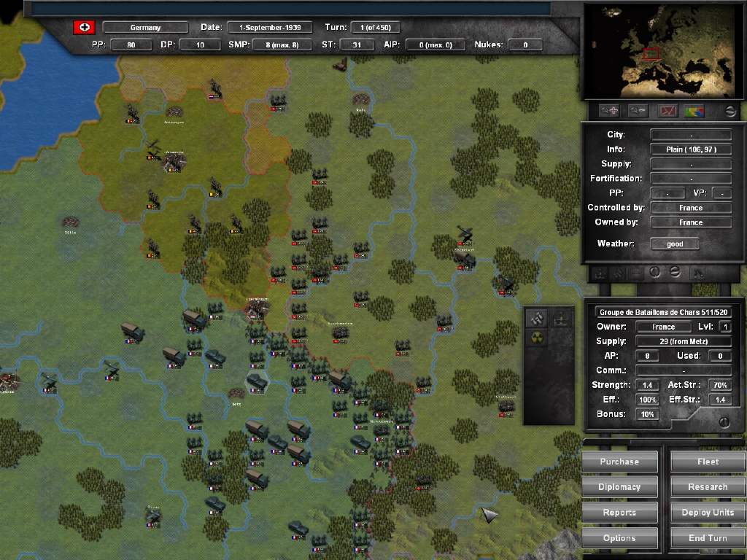Open the Owner dropdown showing France
This screenshot has height=560, width=747.
tap(663, 326)
